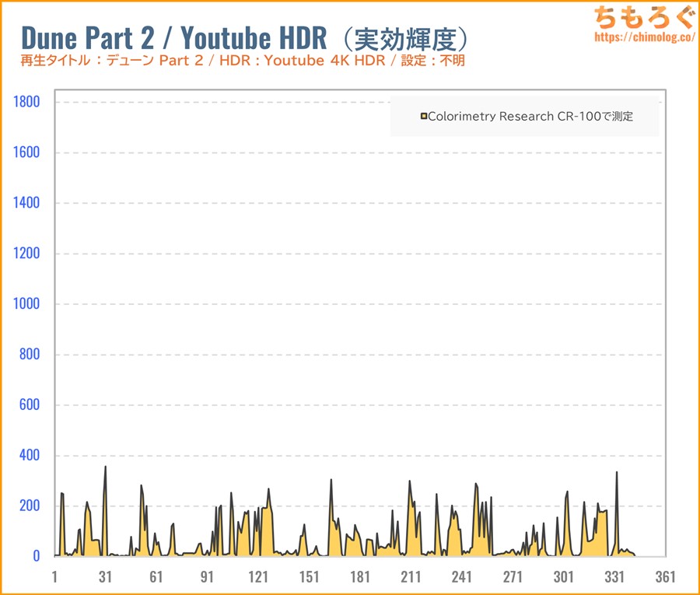Click the x-axis label 211
Viewport: 700px width, 595px height.
click(411, 576)
